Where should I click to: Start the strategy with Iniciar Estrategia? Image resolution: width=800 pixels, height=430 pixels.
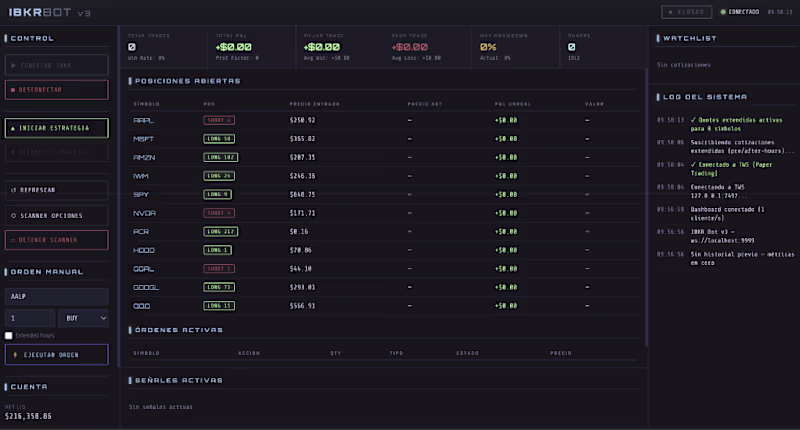pyautogui.click(x=57, y=128)
